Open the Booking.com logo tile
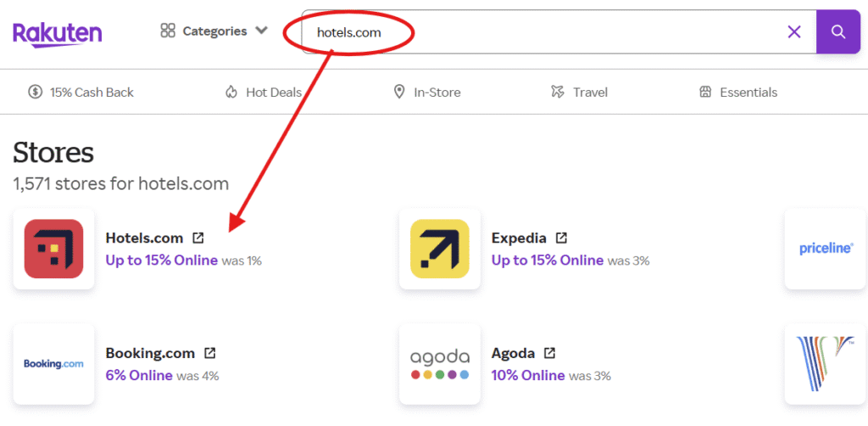Screen dimensions: 868x426 tap(53, 364)
